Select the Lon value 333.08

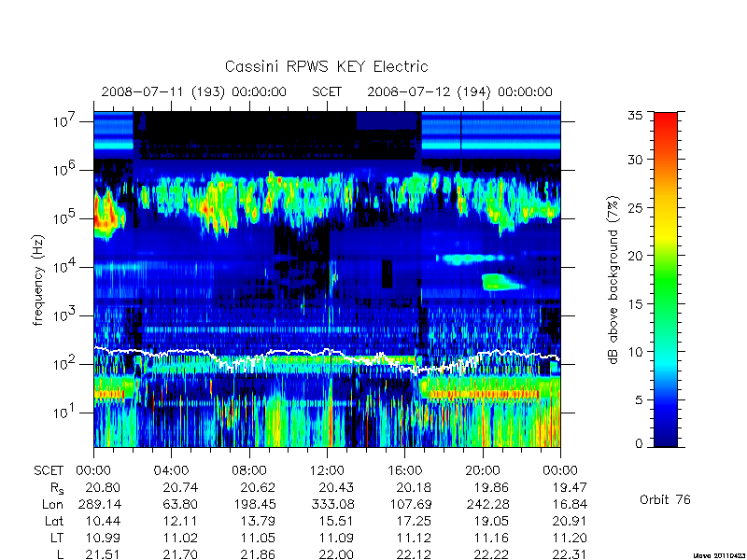(332, 504)
